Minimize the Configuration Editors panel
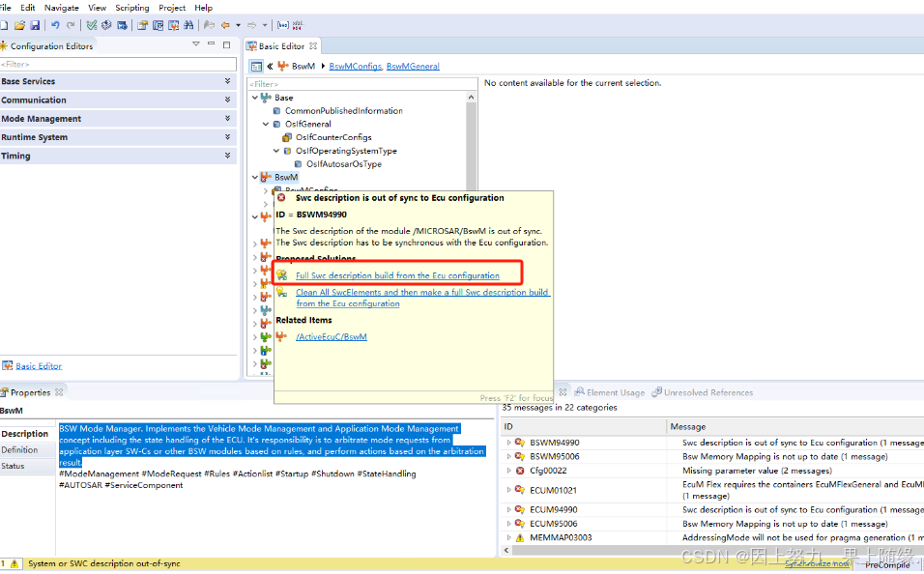 pyautogui.click(x=211, y=44)
